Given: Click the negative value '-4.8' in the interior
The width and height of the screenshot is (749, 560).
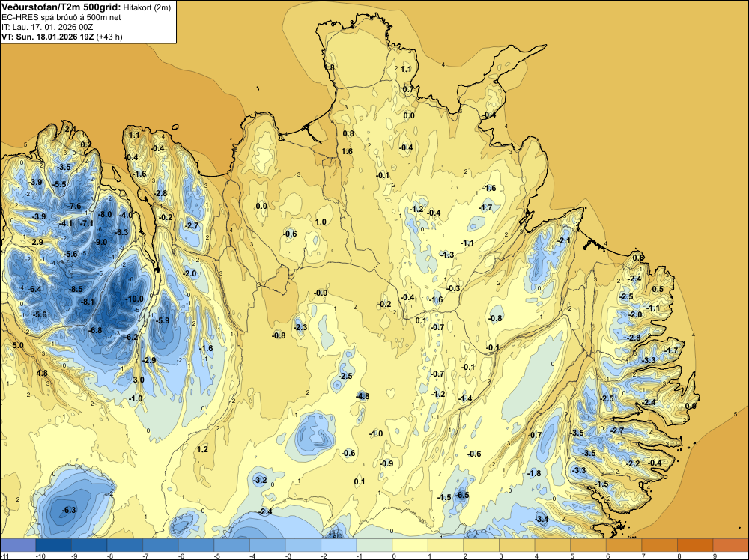Looking at the screenshot, I should click(362, 396).
